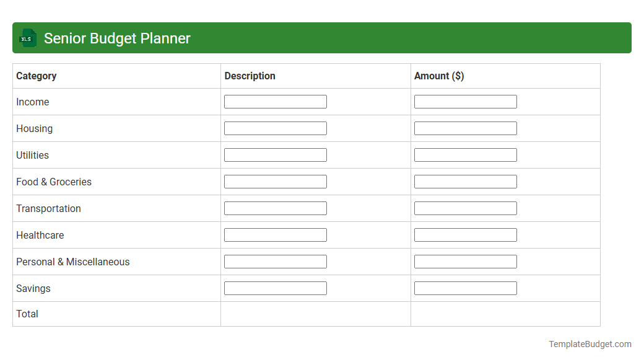Click the Housing amount field

[x=465, y=128]
